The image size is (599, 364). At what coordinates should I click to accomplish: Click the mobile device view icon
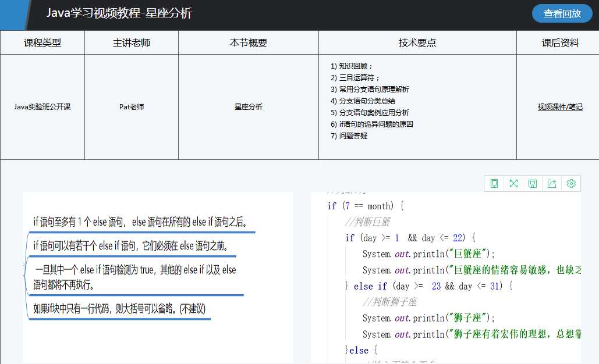pyautogui.click(x=494, y=184)
